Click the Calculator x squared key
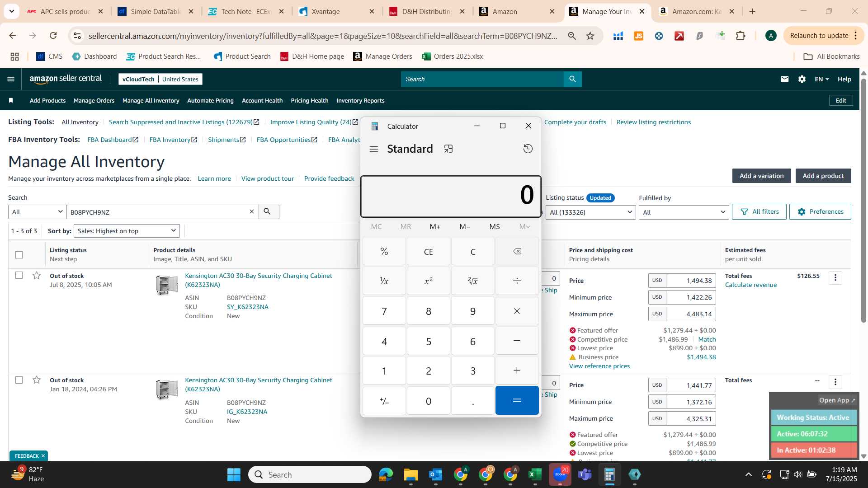Viewport: 868px width, 488px height. click(x=429, y=281)
